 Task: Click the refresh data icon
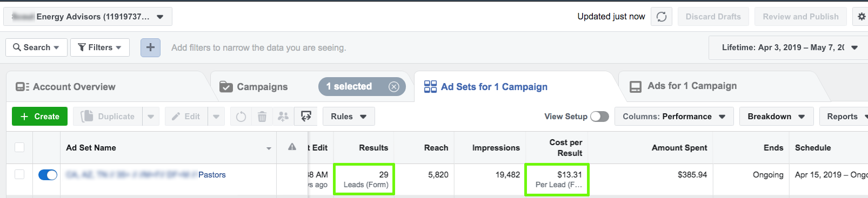click(662, 17)
